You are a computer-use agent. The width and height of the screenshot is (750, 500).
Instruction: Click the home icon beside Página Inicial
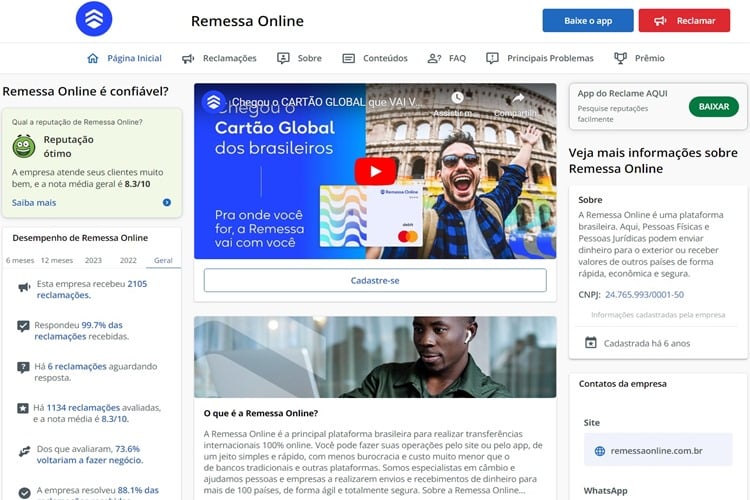pyautogui.click(x=93, y=58)
